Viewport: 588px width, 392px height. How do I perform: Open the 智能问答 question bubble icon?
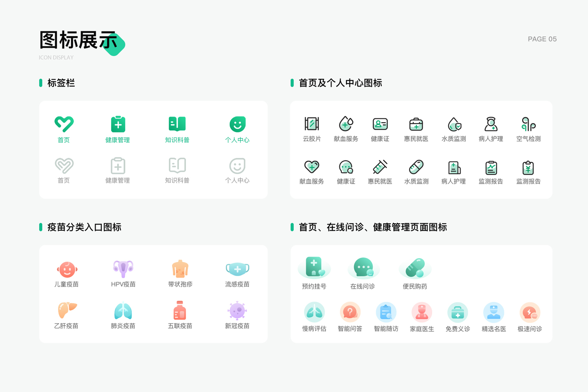point(350,312)
